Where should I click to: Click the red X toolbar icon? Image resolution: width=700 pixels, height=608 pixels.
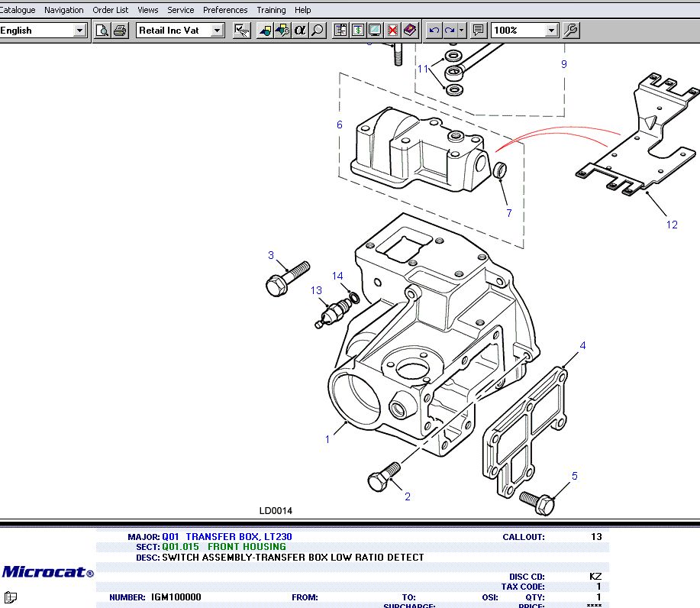pos(392,31)
